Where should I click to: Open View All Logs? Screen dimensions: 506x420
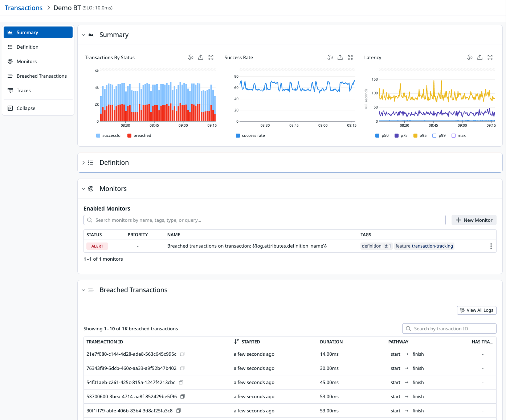click(x=476, y=310)
